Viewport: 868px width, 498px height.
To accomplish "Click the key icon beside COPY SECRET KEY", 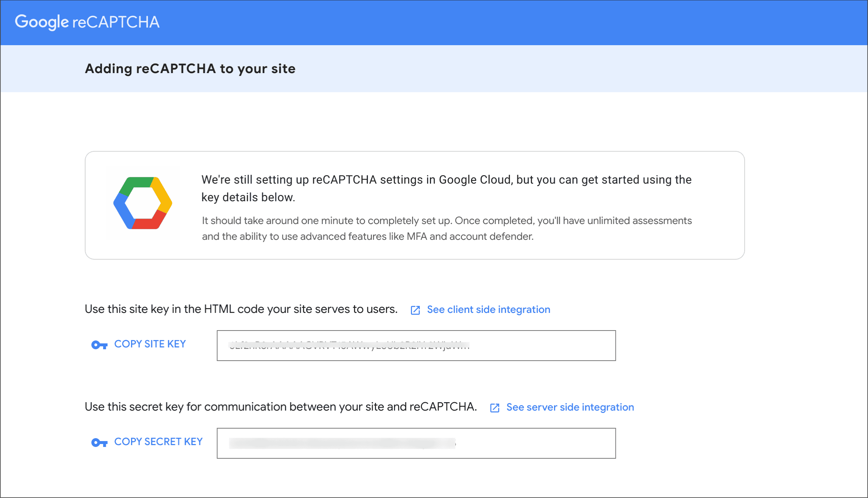I will point(99,443).
